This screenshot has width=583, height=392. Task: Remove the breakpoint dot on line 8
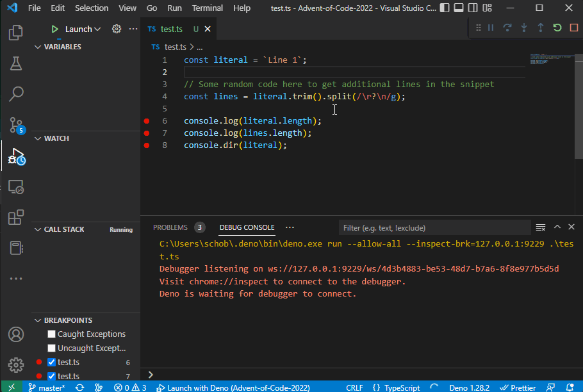pyautogui.click(x=147, y=145)
